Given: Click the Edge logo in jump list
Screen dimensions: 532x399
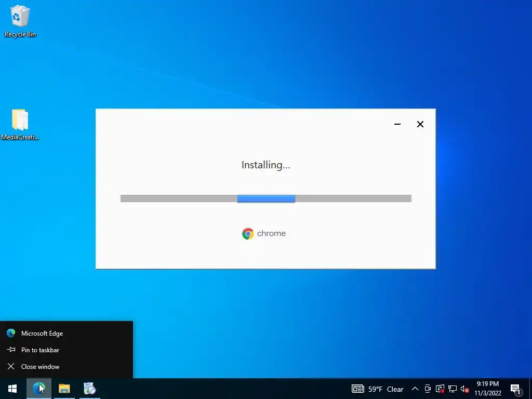Looking at the screenshot, I should 11,333.
